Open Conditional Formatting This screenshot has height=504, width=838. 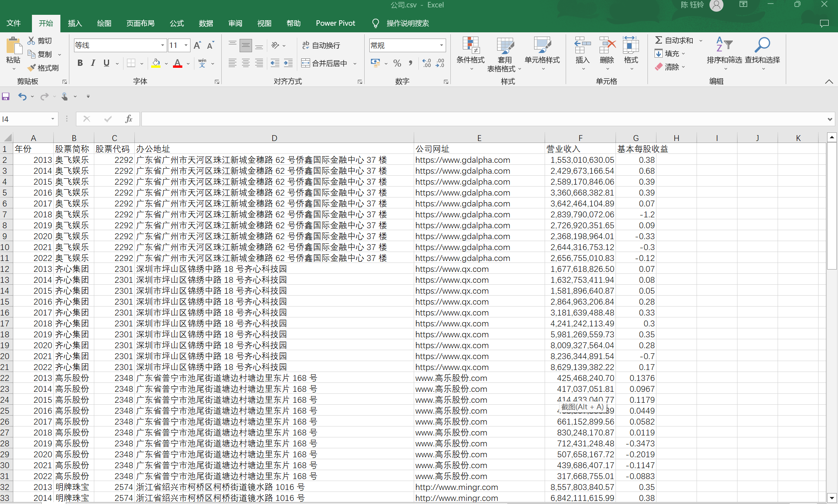point(471,54)
